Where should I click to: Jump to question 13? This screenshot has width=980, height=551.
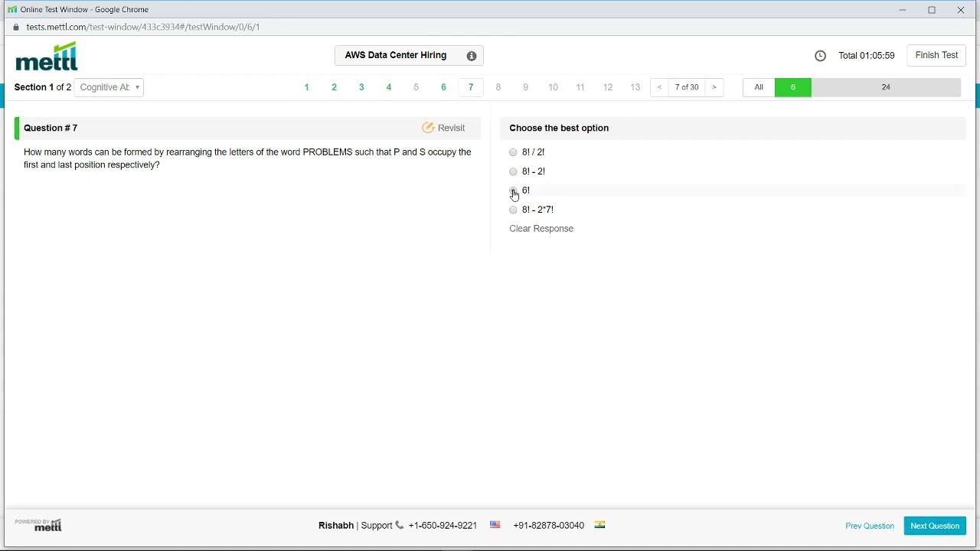click(x=636, y=87)
